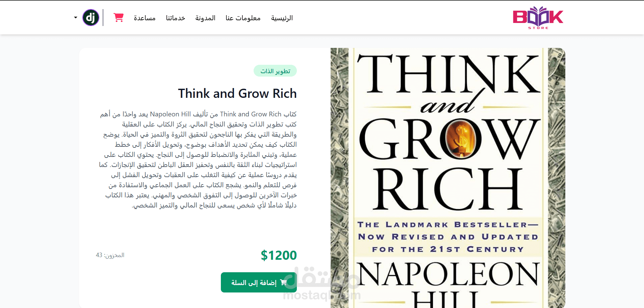Click the Think and Grow Rich title heading
The width and height of the screenshot is (644, 308).
(x=237, y=93)
